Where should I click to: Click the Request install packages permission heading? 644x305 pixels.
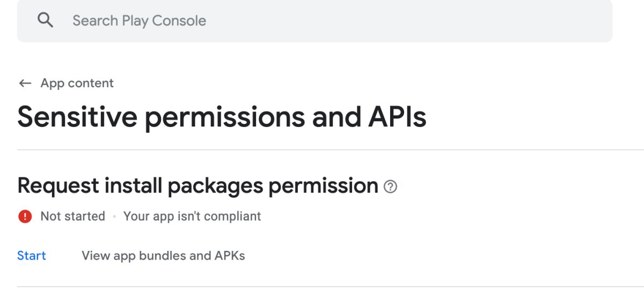(x=197, y=185)
